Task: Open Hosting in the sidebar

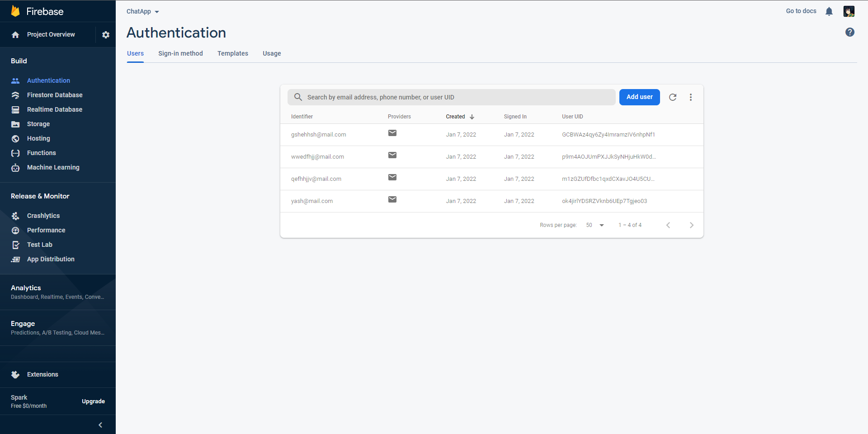Action: pos(38,138)
